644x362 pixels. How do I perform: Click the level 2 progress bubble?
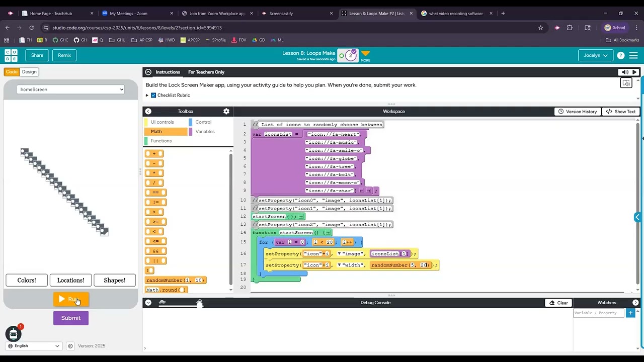click(351, 55)
